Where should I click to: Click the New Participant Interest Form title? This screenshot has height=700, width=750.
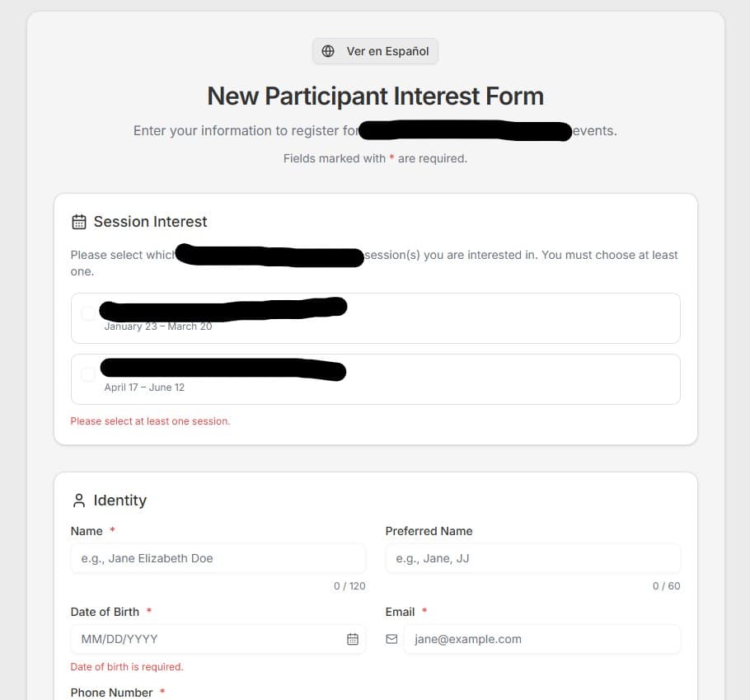point(375,96)
